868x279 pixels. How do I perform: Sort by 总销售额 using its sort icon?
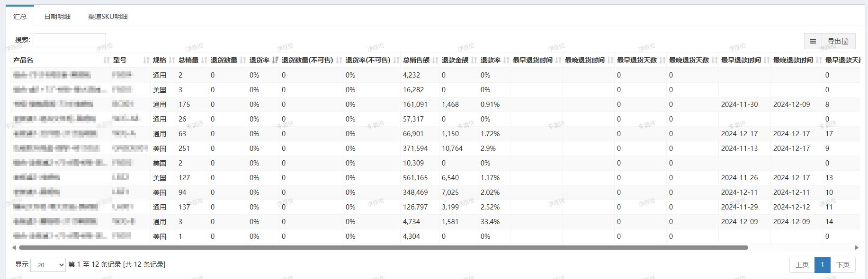tap(435, 60)
